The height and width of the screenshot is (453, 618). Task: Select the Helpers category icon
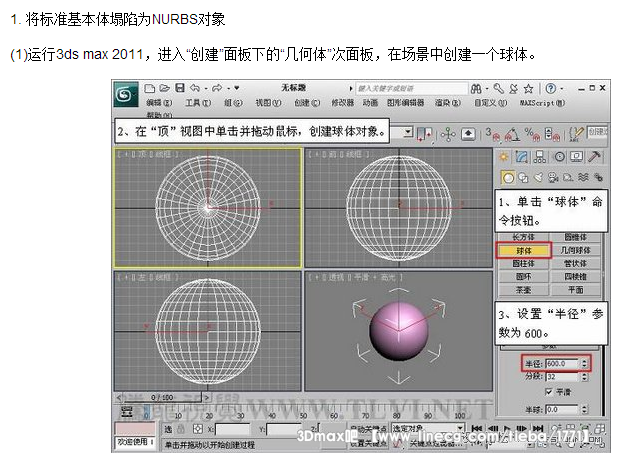tap(568, 178)
